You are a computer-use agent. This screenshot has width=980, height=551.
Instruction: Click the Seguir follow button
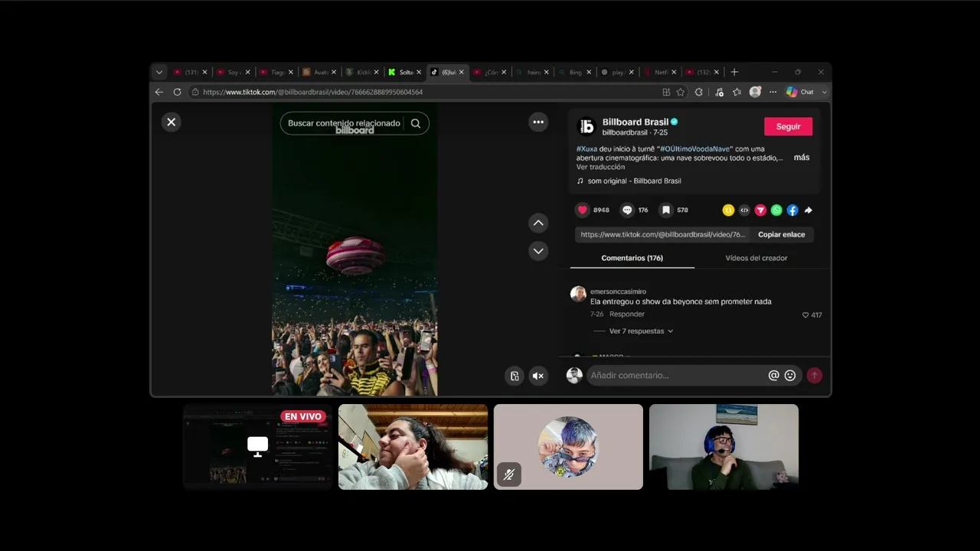coord(789,126)
